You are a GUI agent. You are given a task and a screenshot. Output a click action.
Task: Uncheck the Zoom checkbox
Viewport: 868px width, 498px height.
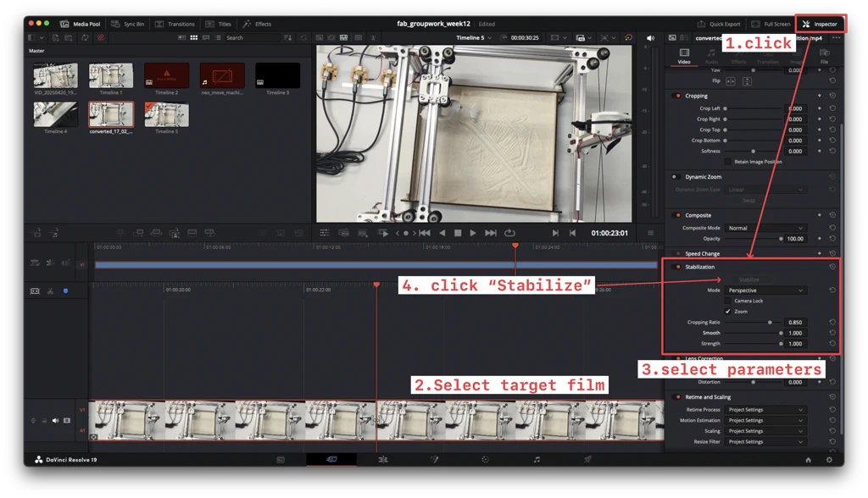coord(728,311)
